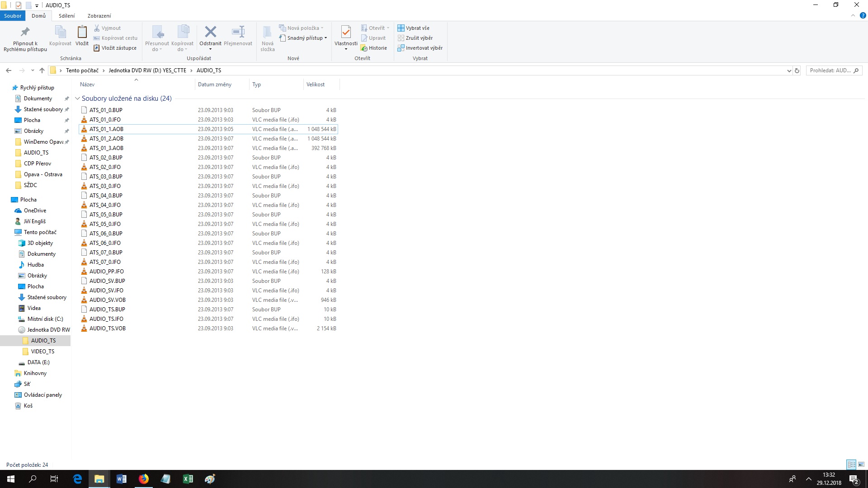868x488 pixels.
Task: Select file AUDIO_PP.IFO
Action: pos(208,272)
